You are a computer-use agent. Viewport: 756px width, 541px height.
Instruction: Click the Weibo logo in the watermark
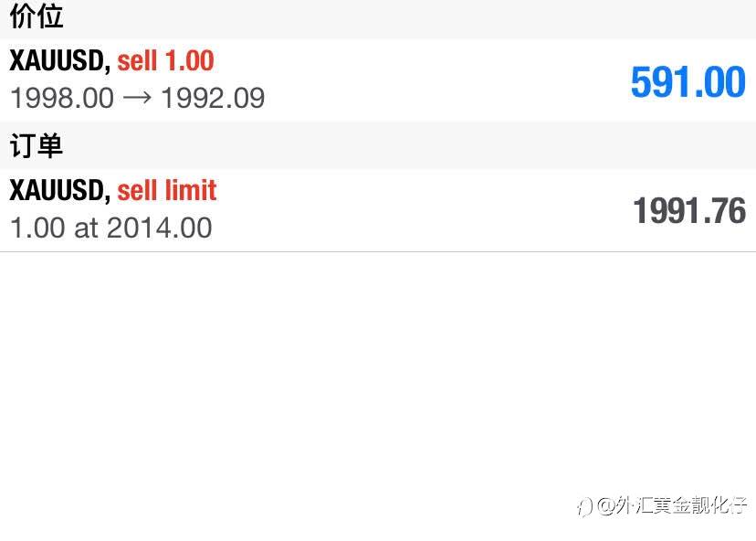tap(584, 507)
